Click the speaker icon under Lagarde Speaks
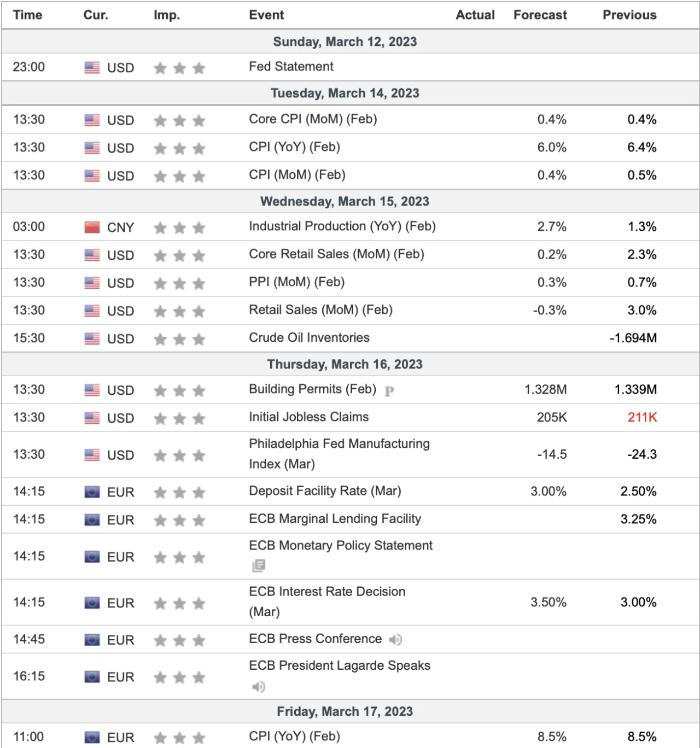 (258, 686)
